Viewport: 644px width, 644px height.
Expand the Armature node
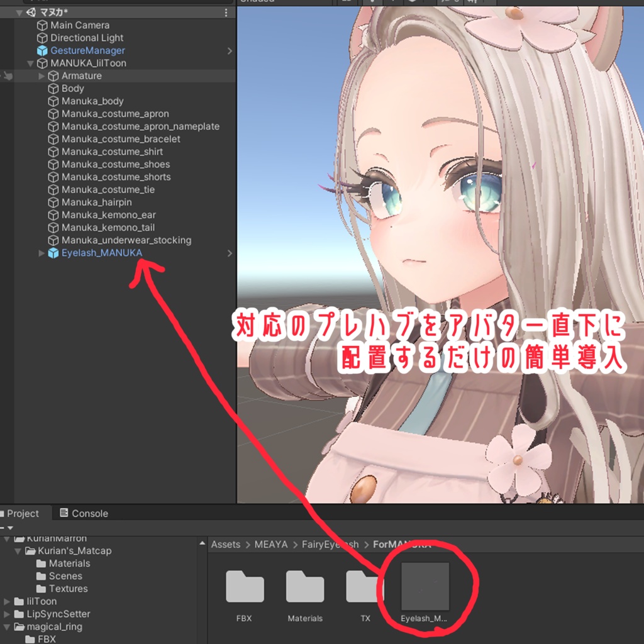click(41, 76)
